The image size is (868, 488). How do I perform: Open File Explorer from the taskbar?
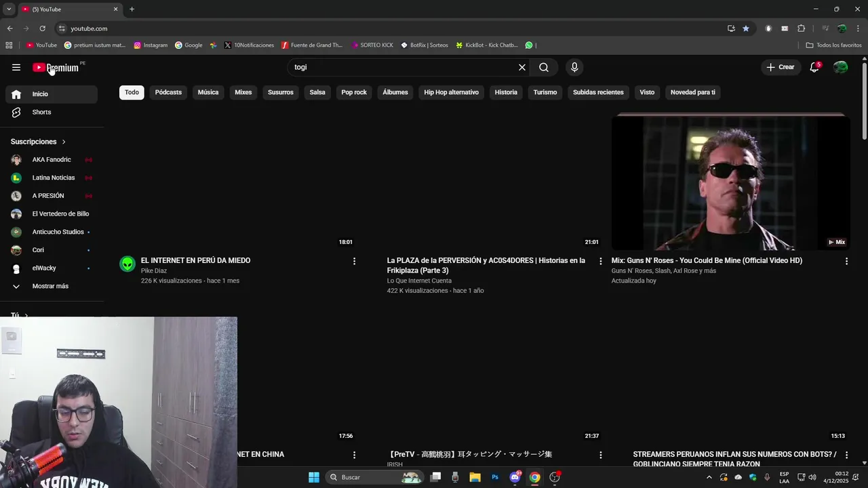coord(475,477)
